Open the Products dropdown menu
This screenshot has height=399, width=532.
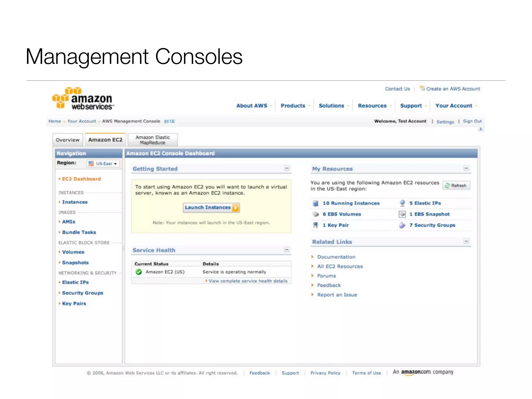pyautogui.click(x=295, y=106)
